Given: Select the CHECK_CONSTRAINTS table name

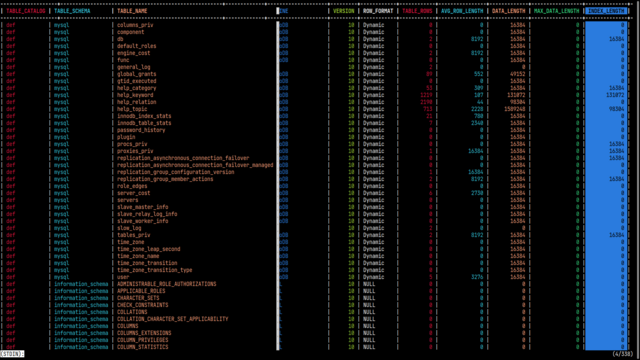Looking at the screenshot, I should pyautogui.click(x=142, y=305).
